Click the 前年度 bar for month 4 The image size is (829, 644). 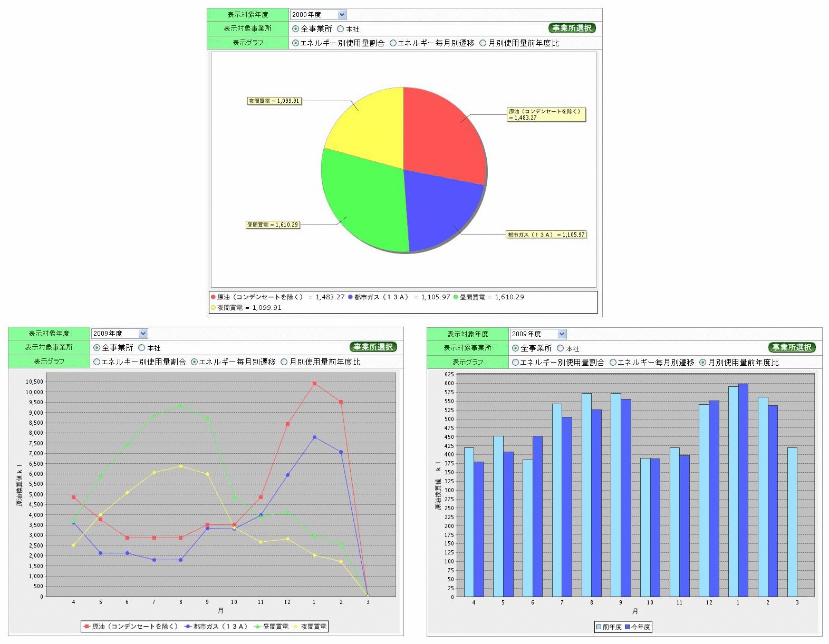469,522
